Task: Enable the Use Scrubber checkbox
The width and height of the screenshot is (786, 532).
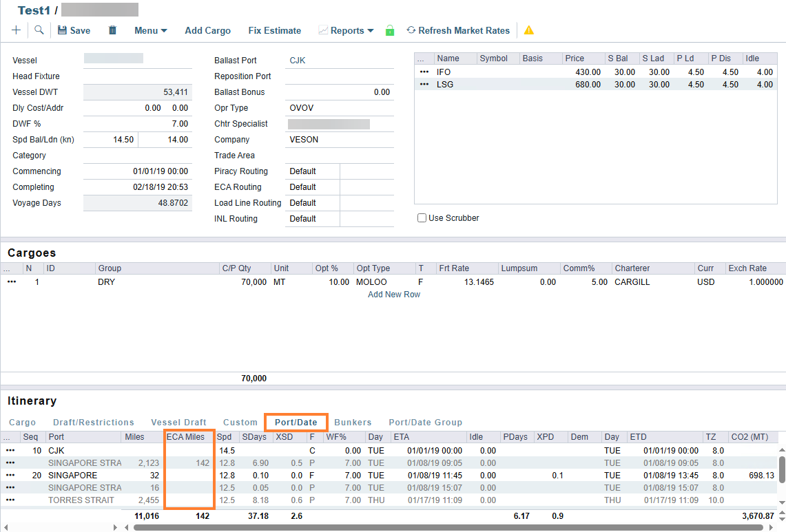Action: (422, 218)
